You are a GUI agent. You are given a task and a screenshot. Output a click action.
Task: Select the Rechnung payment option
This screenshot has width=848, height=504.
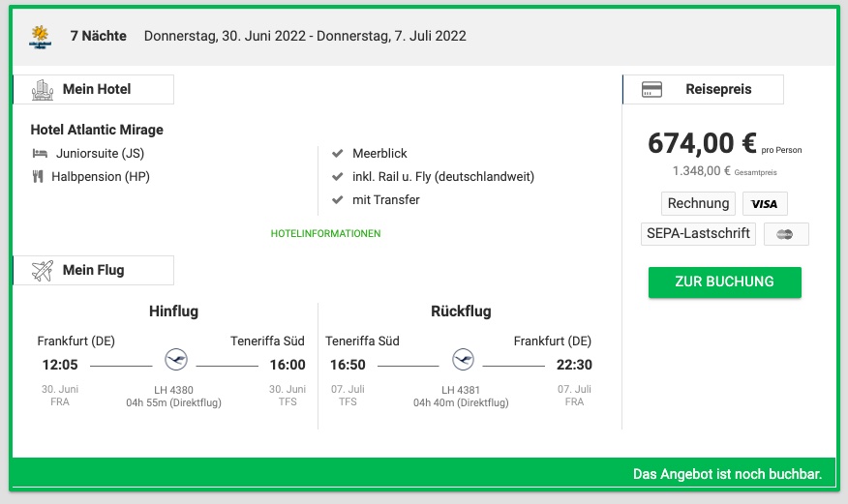698,204
